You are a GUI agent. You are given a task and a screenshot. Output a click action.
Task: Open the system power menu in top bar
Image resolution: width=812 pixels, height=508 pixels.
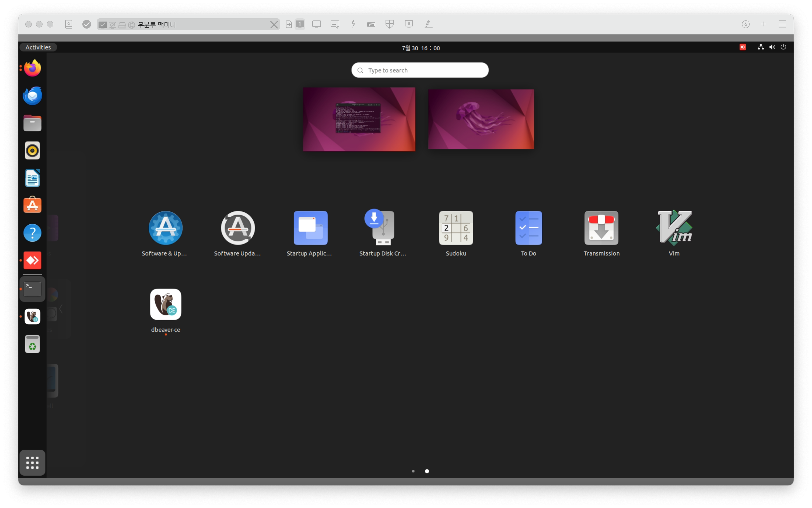click(783, 47)
